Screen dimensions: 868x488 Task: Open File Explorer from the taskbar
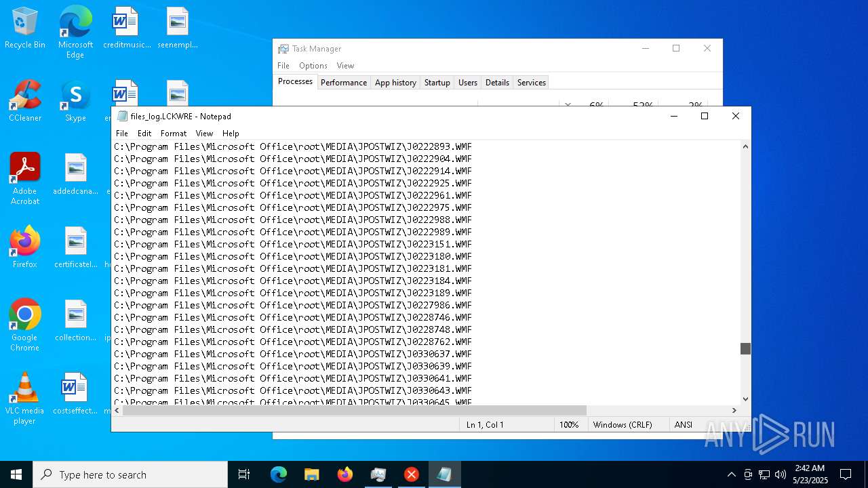pyautogui.click(x=311, y=474)
